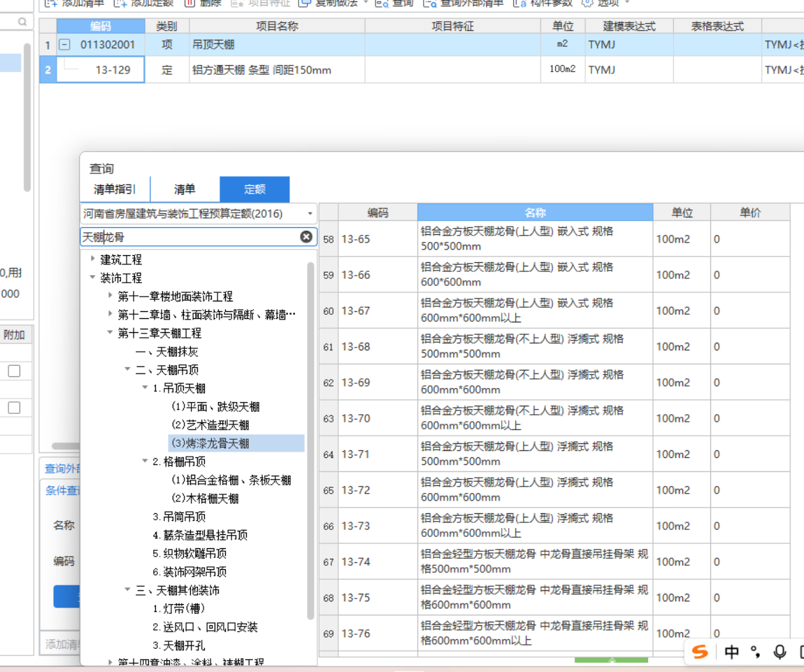Screen dimensions: 804x672
Task: Click the 选项 gear toolbar icon
Action: click(x=587, y=3)
